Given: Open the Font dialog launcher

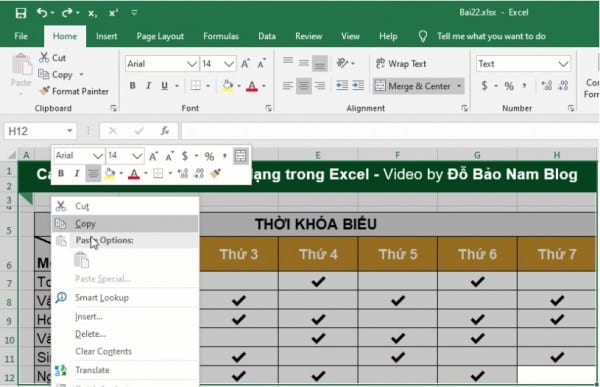Looking at the screenshot, I should point(269,108).
